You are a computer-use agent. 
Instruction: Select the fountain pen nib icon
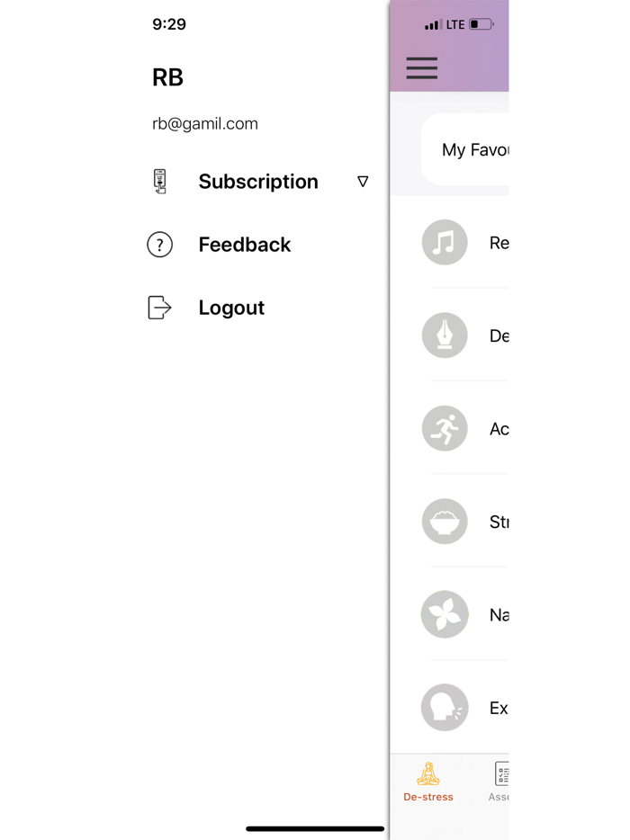click(x=445, y=335)
